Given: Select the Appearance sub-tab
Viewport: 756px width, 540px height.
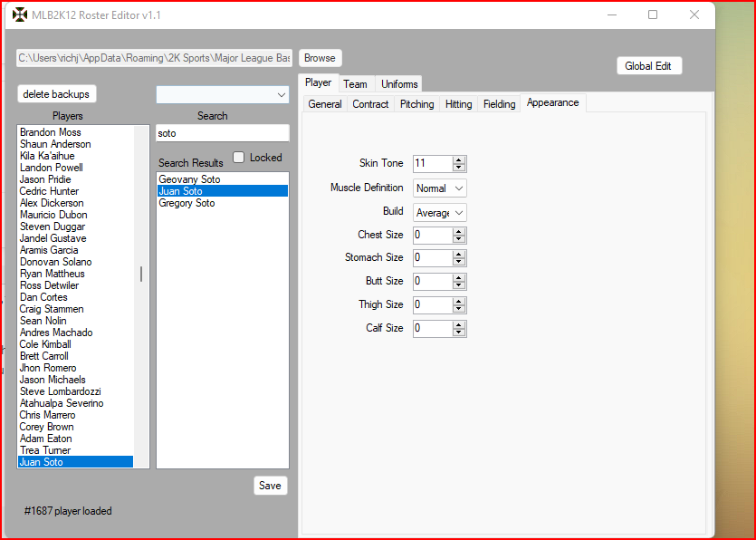Looking at the screenshot, I should tap(553, 102).
